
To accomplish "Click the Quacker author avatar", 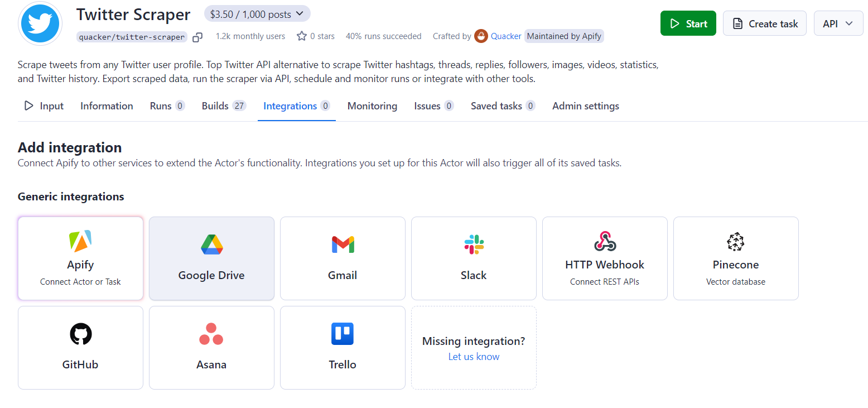I will point(481,36).
